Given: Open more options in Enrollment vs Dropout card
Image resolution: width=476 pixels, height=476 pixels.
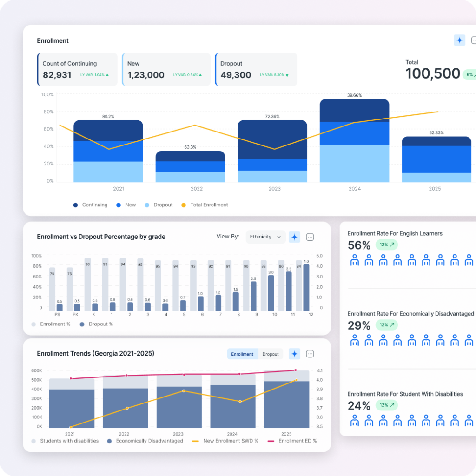Looking at the screenshot, I should [310, 237].
